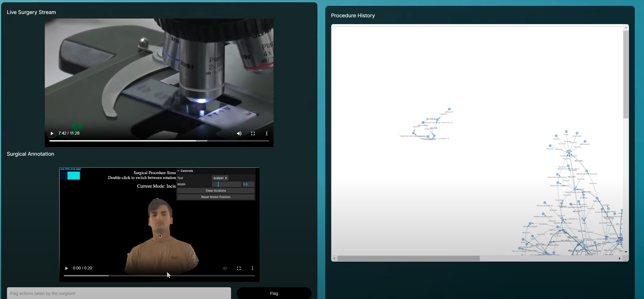Click the Procedure History scroll down arrow
Screen dimensions: 644x299
626,252
